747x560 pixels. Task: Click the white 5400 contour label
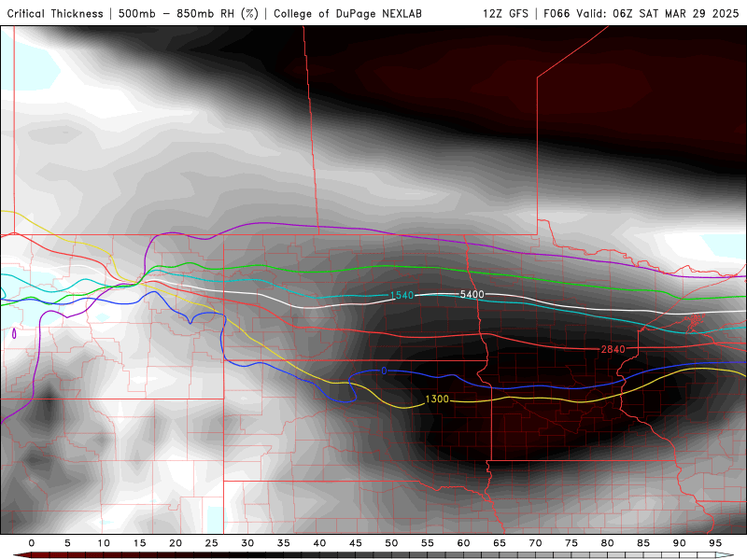[472, 294]
